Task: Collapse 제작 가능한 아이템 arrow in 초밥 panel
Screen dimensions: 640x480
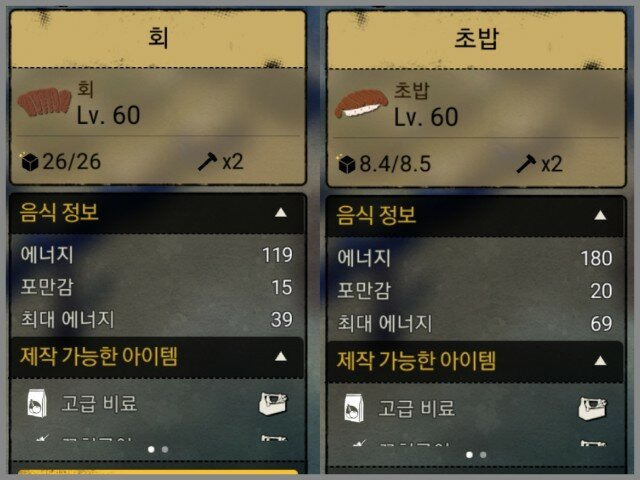Action: [x=600, y=361]
